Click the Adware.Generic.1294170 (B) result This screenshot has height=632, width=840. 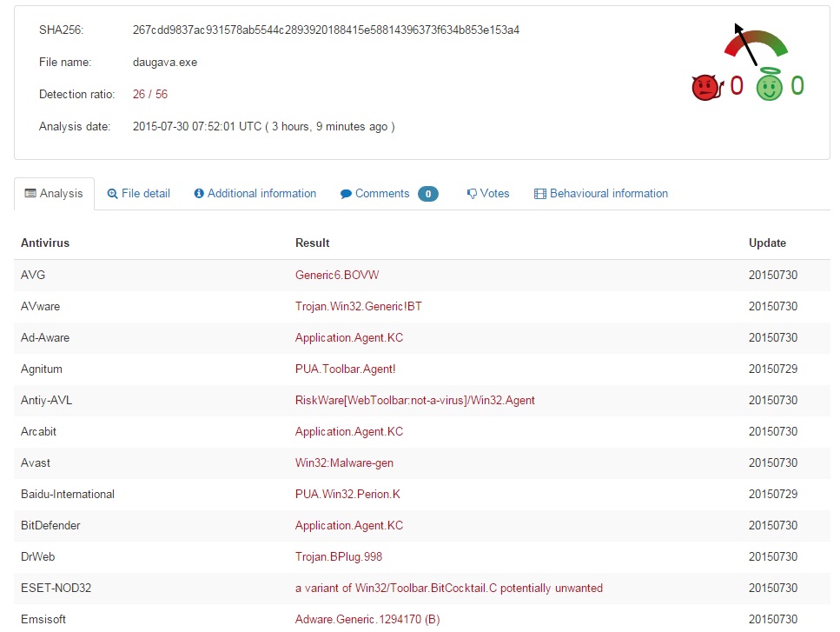coord(367,619)
